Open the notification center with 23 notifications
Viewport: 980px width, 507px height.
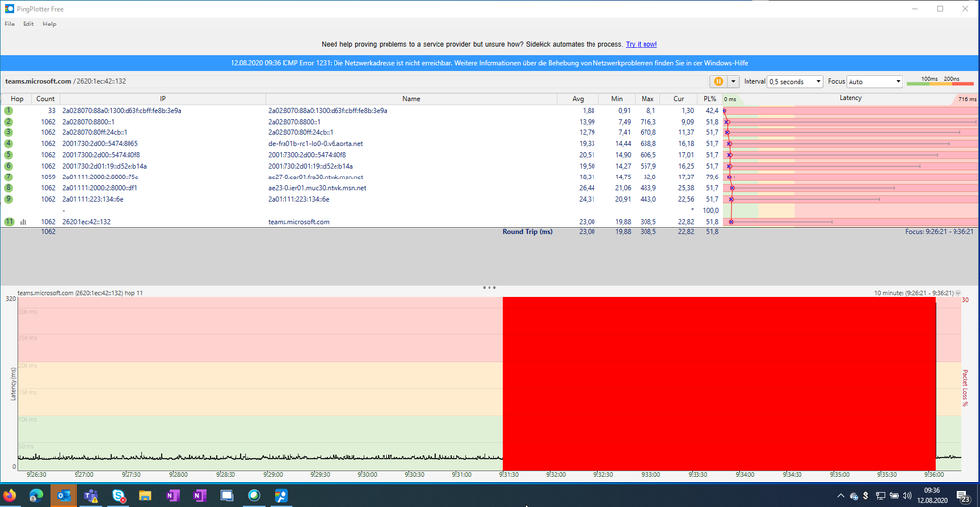coord(964,496)
